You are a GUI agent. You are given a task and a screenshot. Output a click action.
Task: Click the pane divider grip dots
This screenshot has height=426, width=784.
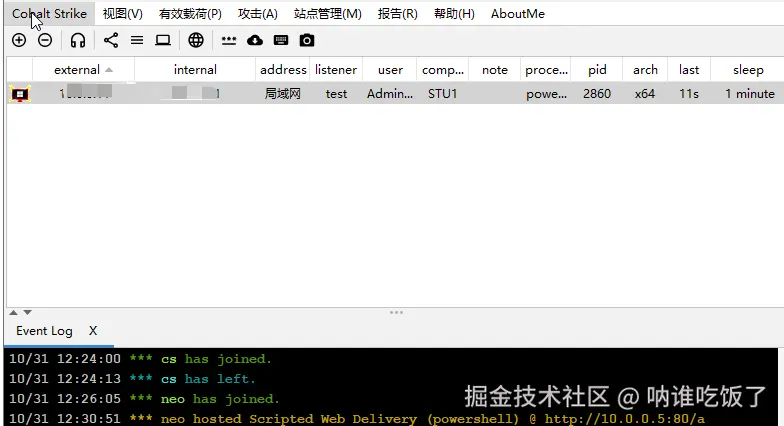pos(396,312)
